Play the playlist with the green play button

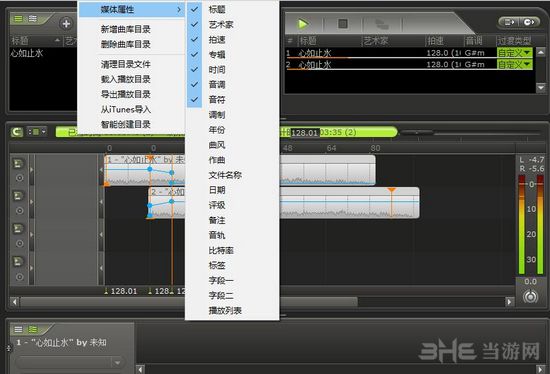[303, 24]
